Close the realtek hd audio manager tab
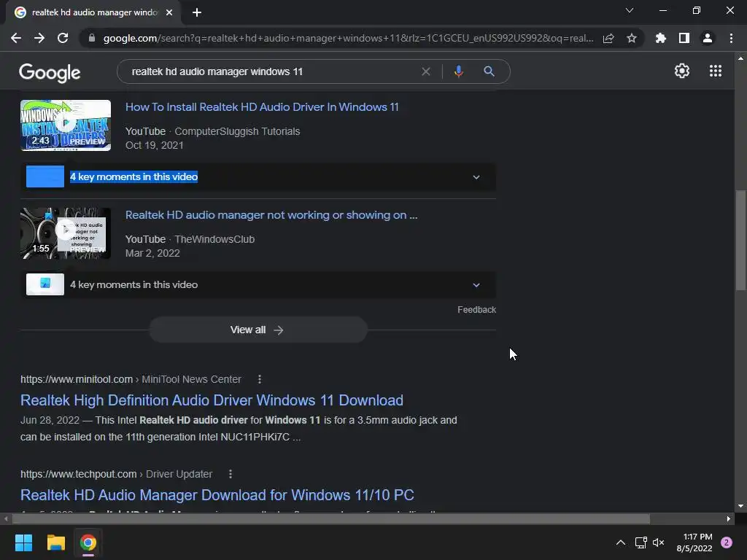Image resolution: width=747 pixels, height=560 pixels. coord(169,12)
